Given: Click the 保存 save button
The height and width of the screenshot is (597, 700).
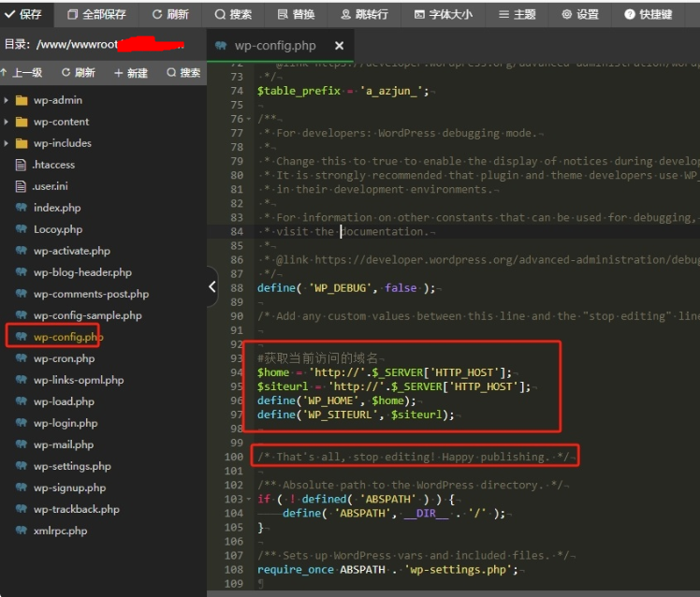Looking at the screenshot, I should pos(23,14).
